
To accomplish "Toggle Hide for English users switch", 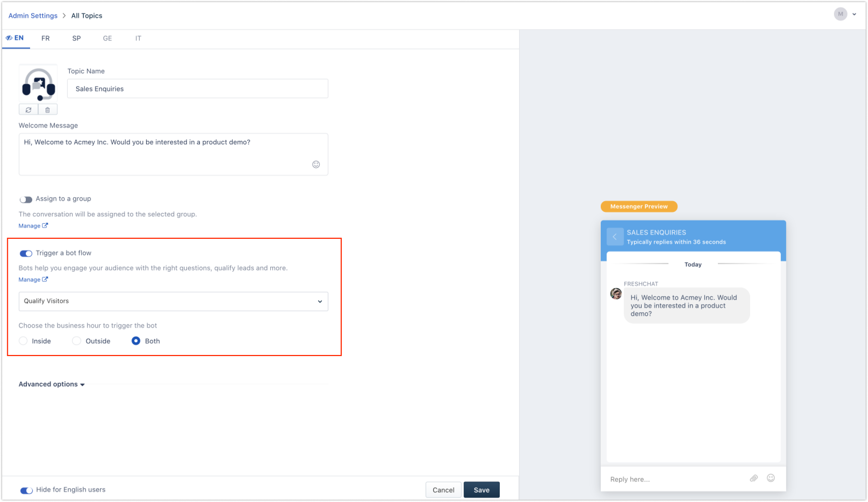I will (26, 490).
